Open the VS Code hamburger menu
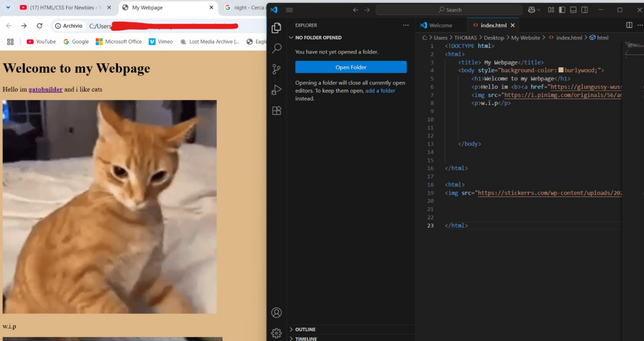The image size is (644, 341). (290, 10)
